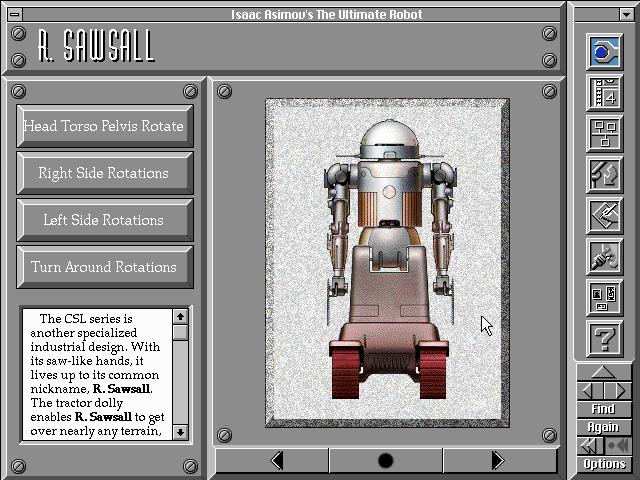Show next robot with right arrow
Viewport: 640px width, 480px height.
[x=500, y=461]
